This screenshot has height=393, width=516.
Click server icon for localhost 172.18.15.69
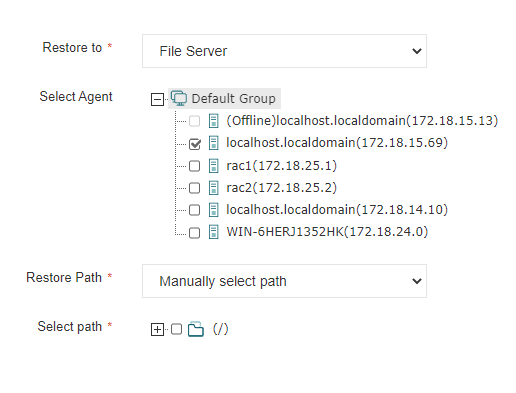coord(214,143)
